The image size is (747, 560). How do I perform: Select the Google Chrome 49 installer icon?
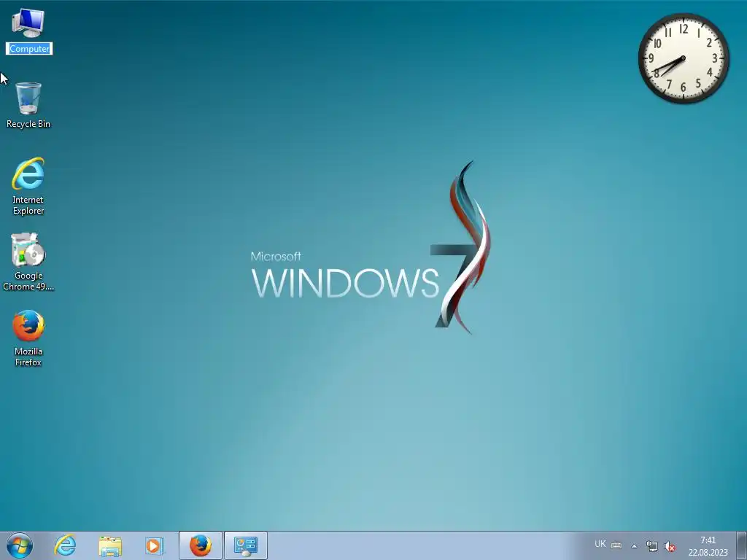[x=28, y=249]
